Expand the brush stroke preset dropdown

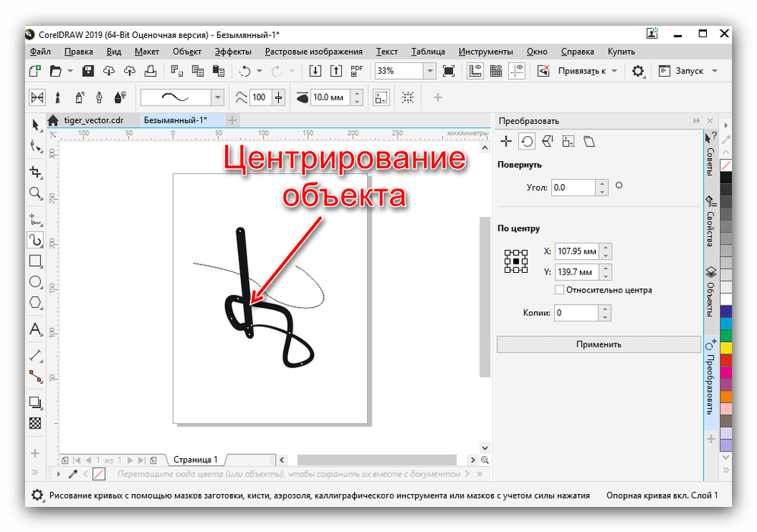[x=218, y=97]
